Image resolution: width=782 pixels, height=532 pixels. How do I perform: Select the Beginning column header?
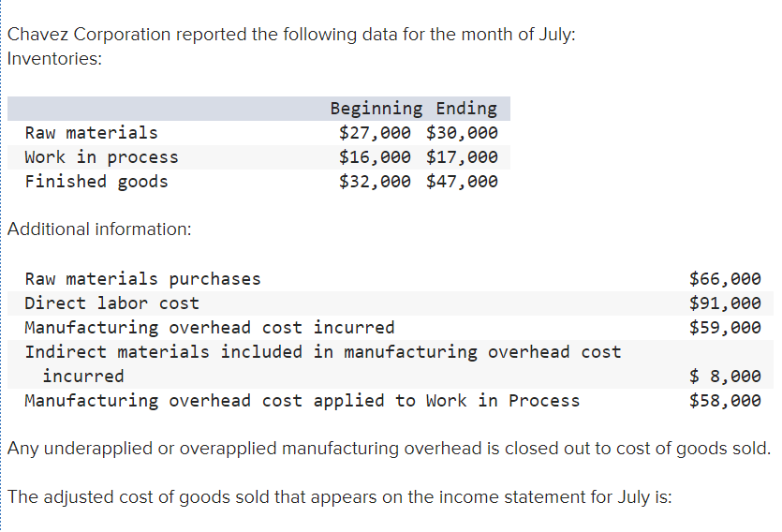(x=376, y=109)
